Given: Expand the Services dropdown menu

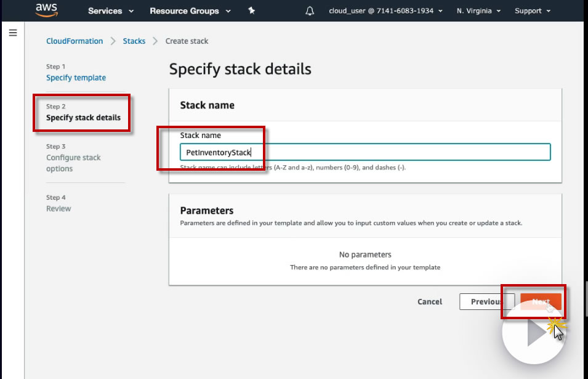Looking at the screenshot, I should [x=111, y=11].
